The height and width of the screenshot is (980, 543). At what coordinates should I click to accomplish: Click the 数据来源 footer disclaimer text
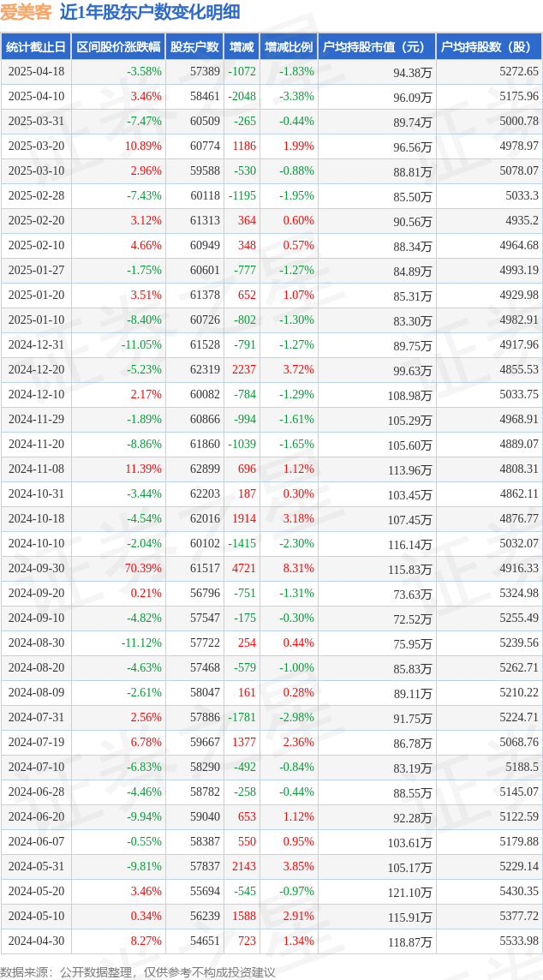point(138,972)
